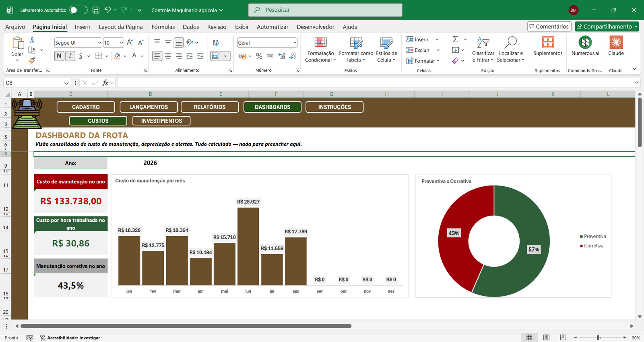
Task: Click the AutoSum sigma icon
Action: pos(455,39)
